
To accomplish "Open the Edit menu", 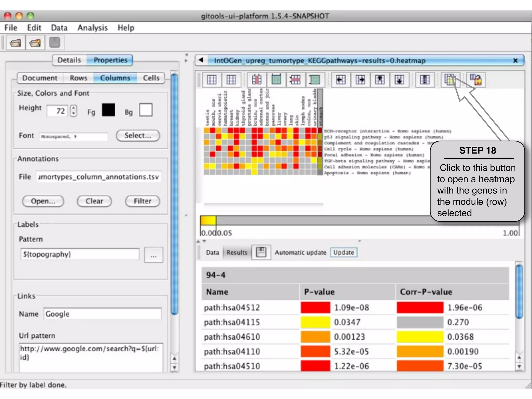I will pos(34,28).
